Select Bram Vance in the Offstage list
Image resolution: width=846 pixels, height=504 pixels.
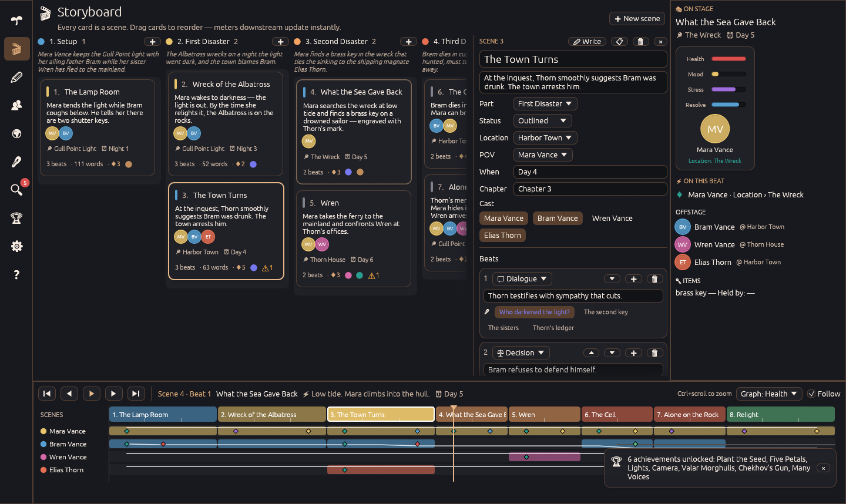(714, 227)
